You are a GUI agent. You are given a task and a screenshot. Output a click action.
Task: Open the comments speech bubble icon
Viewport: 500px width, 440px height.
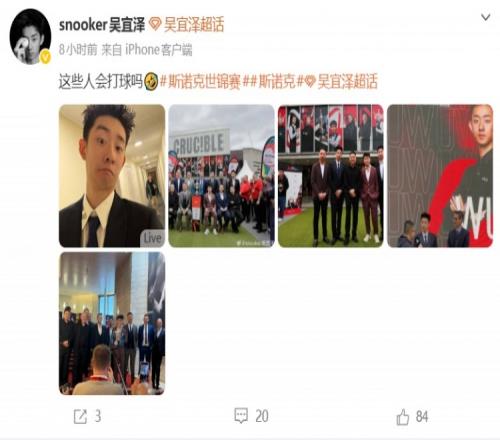(241, 416)
